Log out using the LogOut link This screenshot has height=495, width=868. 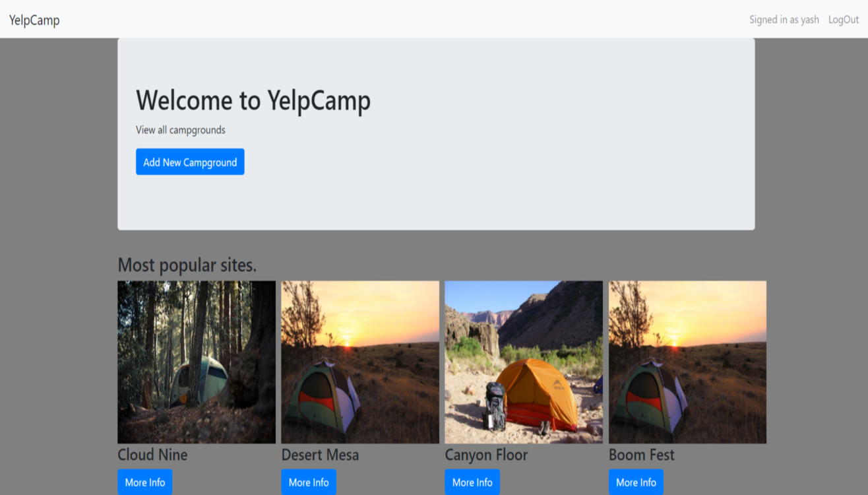click(844, 20)
